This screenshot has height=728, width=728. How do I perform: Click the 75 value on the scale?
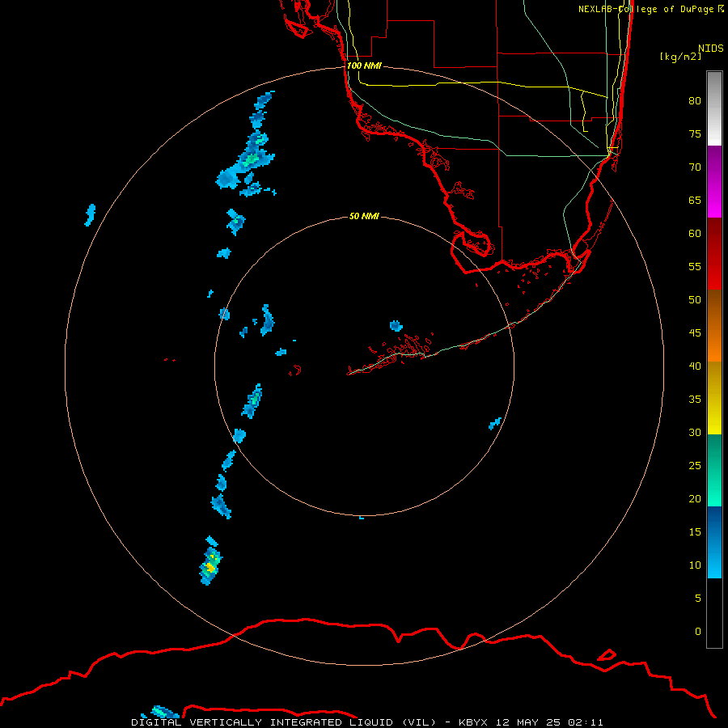(x=695, y=133)
